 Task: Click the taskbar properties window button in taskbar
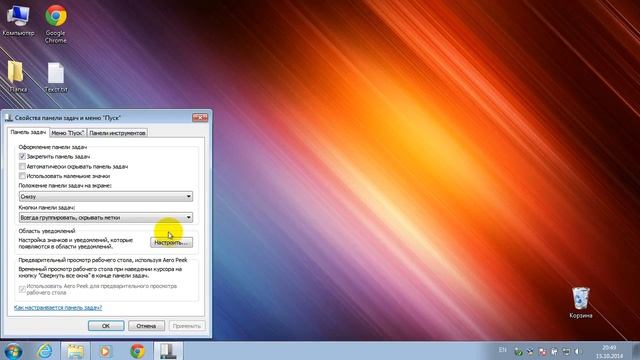[168, 351]
